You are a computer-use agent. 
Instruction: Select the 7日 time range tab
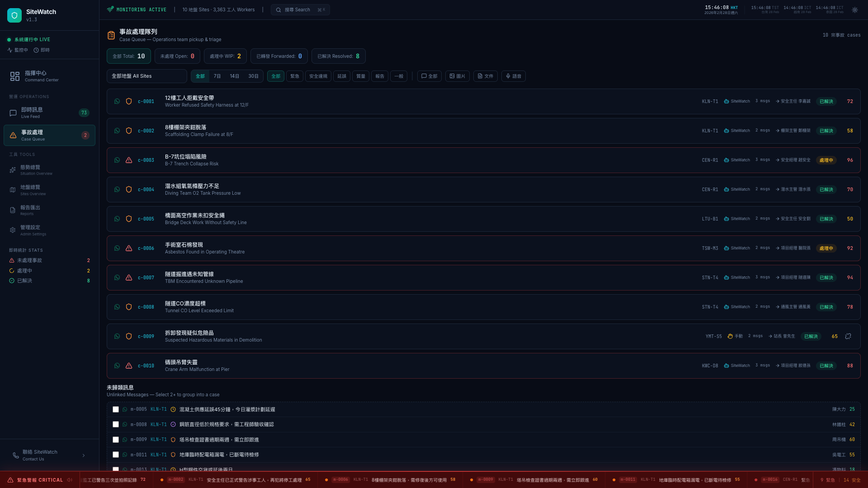tap(217, 76)
